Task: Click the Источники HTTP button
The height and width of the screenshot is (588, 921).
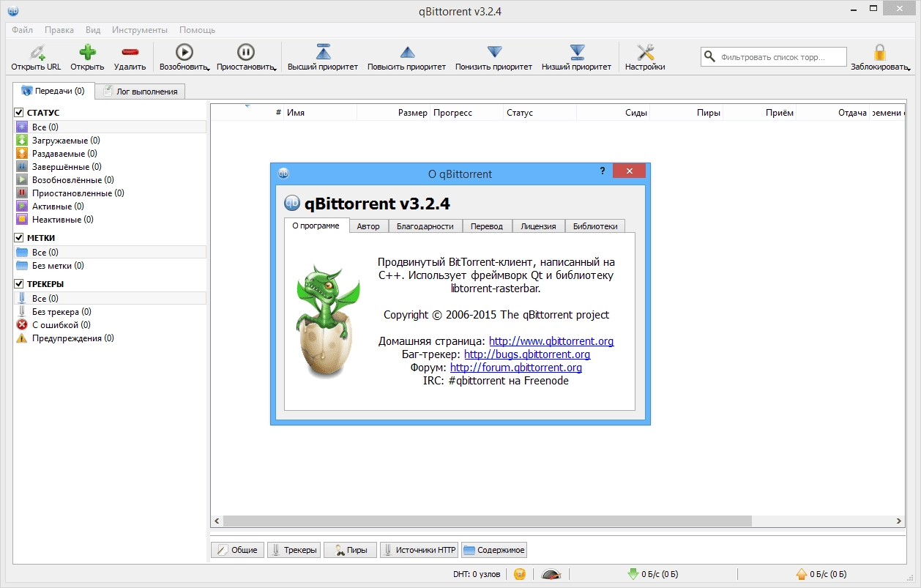Action: click(x=420, y=550)
